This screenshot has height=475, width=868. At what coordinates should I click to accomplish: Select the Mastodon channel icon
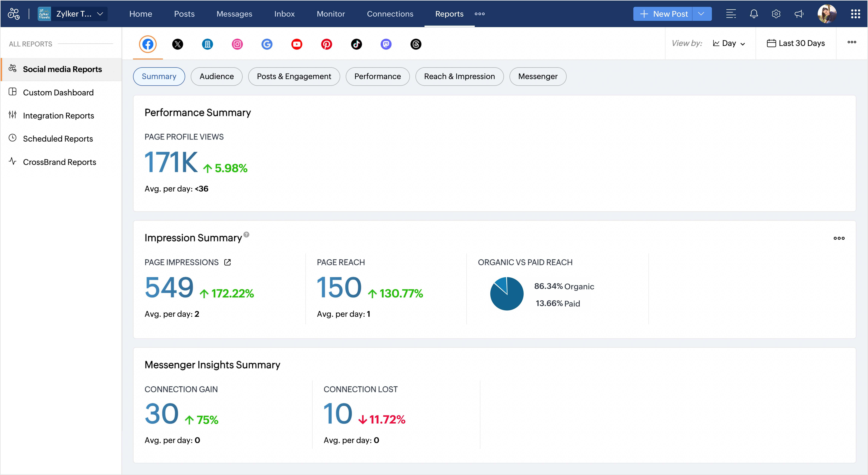pos(386,44)
